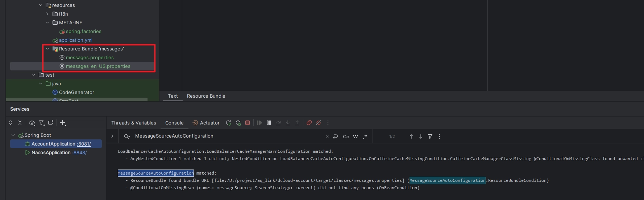Expand the console search bar chevron
The width and height of the screenshot is (644, 200).
[x=112, y=136]
